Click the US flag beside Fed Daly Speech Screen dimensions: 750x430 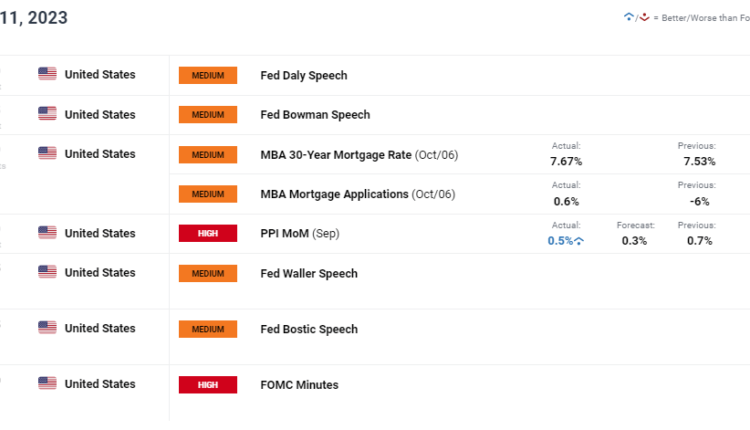pos(47,74)
